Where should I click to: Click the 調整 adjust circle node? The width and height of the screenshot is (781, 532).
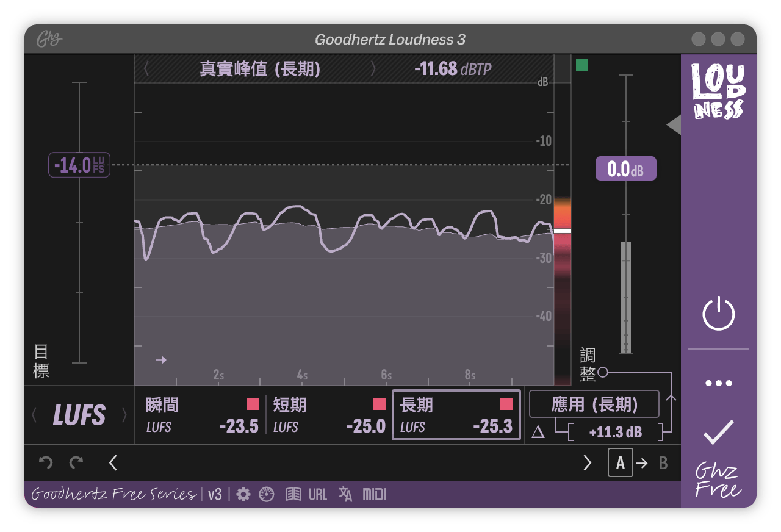click(603, 372)
